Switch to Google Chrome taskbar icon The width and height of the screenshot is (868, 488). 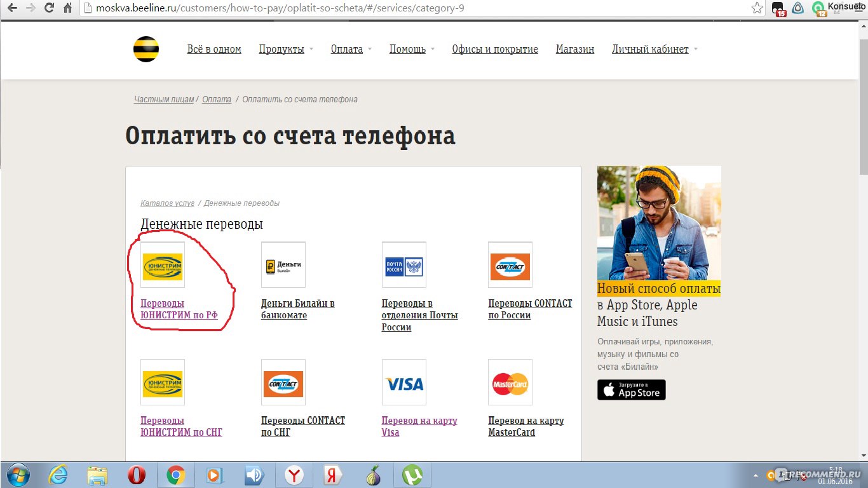[x=176, y=475]
